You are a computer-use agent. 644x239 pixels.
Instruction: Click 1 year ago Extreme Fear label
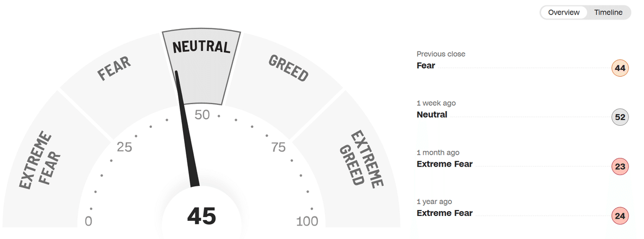444,213
